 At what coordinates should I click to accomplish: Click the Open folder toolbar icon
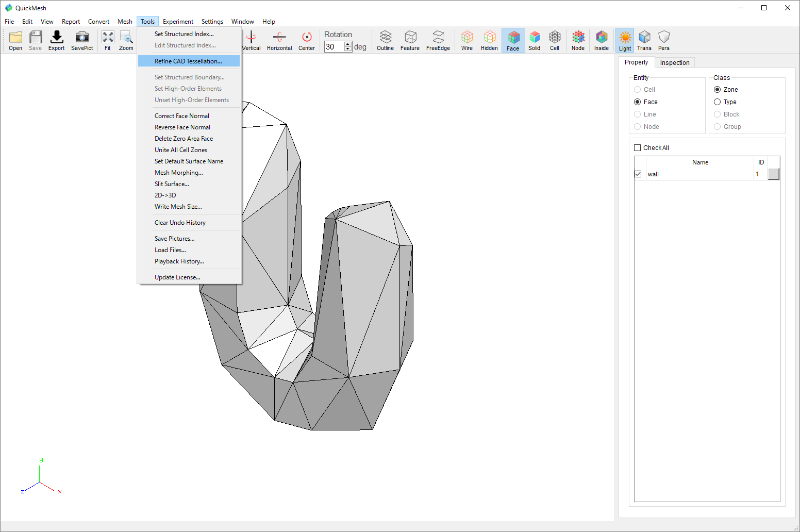(x=15, y=40)
